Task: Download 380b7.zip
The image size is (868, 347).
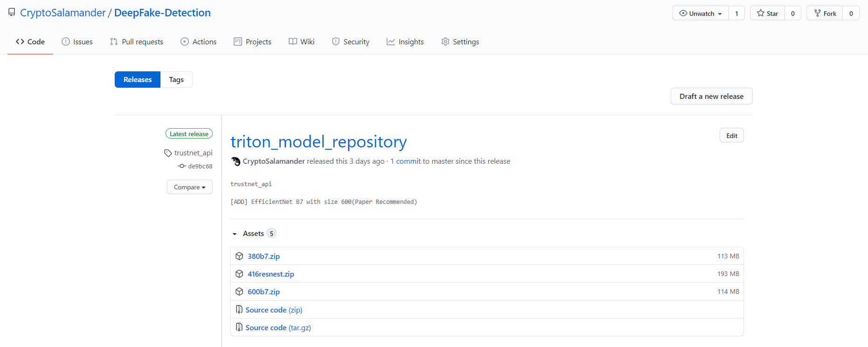Action: (x=264, y=256)
